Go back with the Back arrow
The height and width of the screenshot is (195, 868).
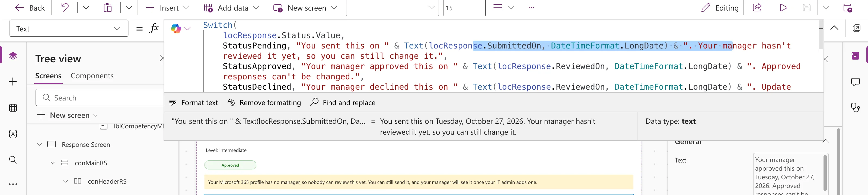(30, 8)
